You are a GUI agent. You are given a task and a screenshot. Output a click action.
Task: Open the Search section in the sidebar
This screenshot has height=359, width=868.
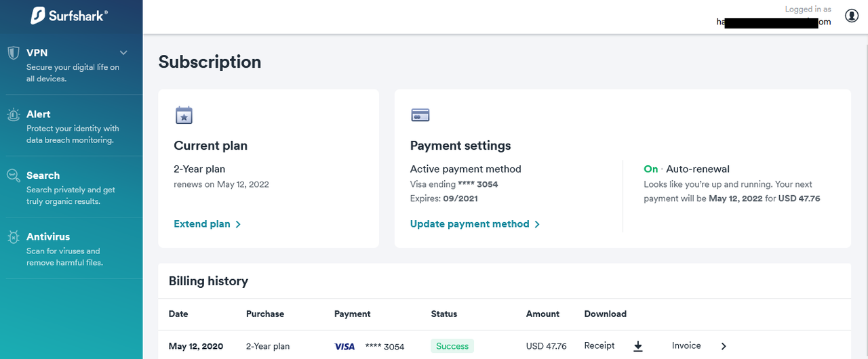pyautogui.click(x=71, y=187)
